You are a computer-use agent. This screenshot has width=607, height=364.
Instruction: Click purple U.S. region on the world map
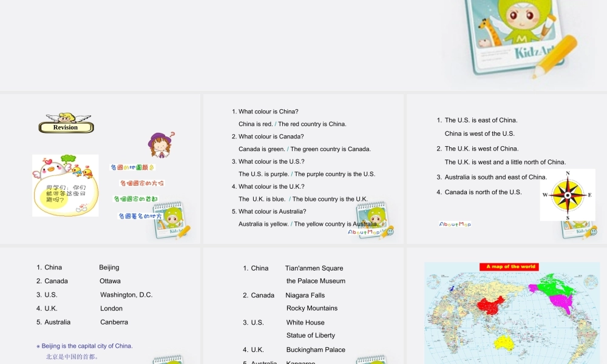coord(561,303)
